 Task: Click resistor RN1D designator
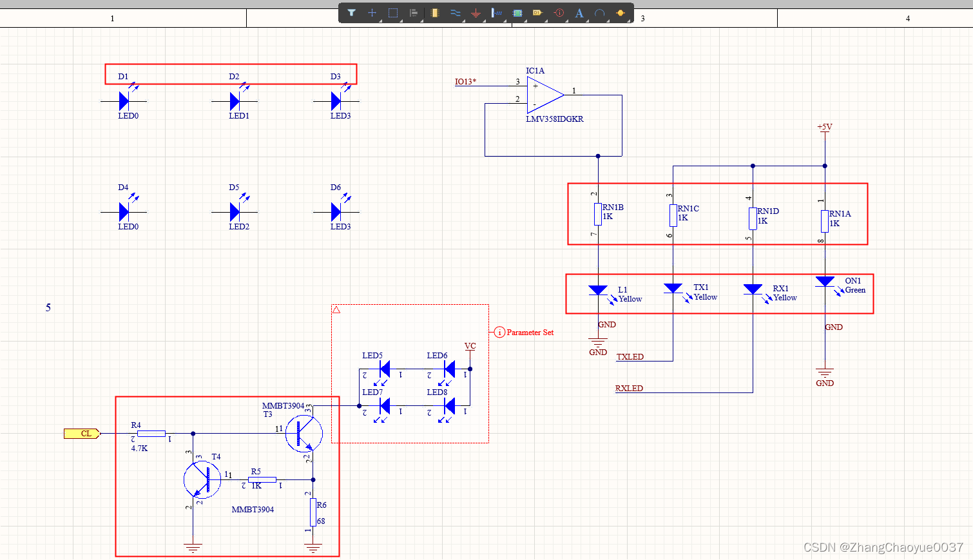[768, 211]
